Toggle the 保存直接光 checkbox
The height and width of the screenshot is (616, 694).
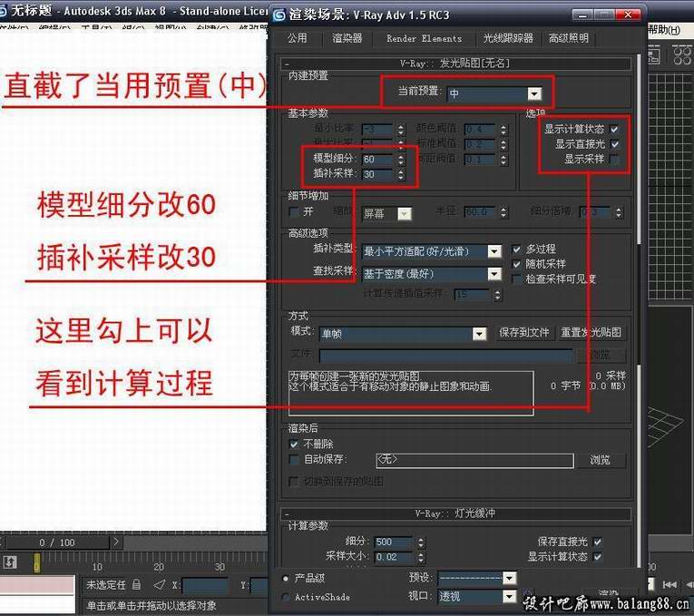pyautogui.click(x=598, y=543)
